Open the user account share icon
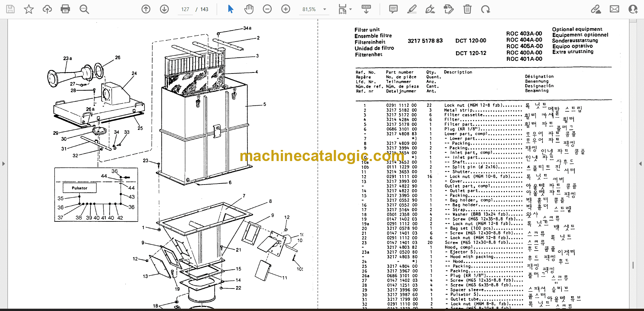Screen dimensions: 644x311 click(633, 9)
